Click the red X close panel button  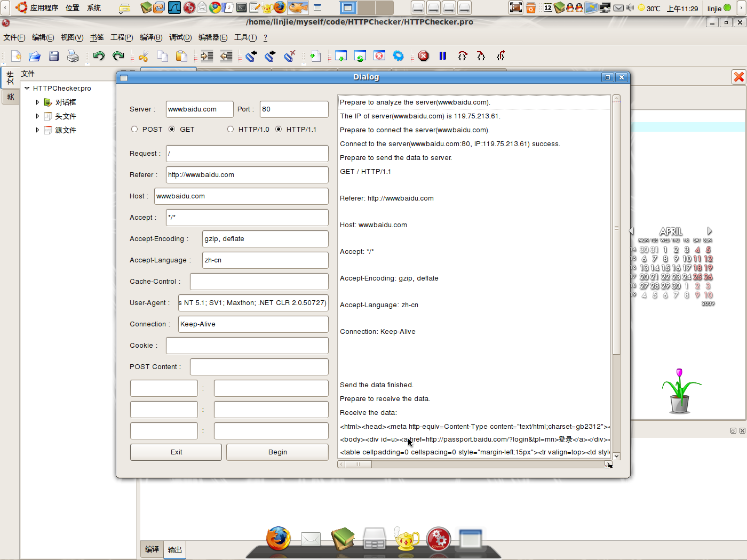tap(739, 77)
